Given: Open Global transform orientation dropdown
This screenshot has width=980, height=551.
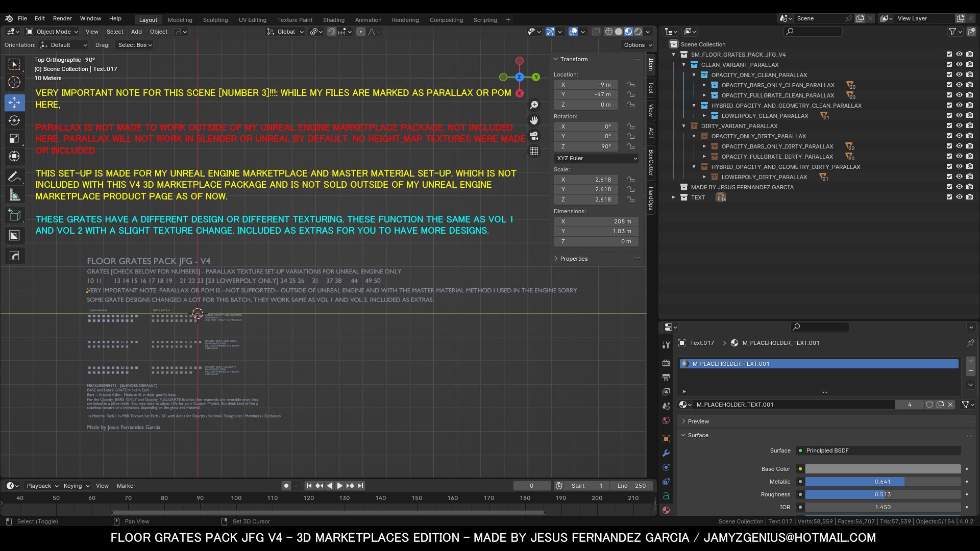Looking at the screenshot, I should click(x=285, y=32).
